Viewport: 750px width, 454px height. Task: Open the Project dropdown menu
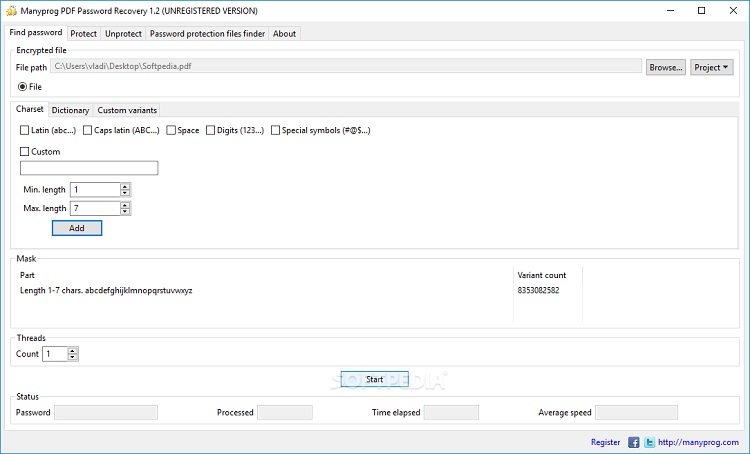(712, 67)
